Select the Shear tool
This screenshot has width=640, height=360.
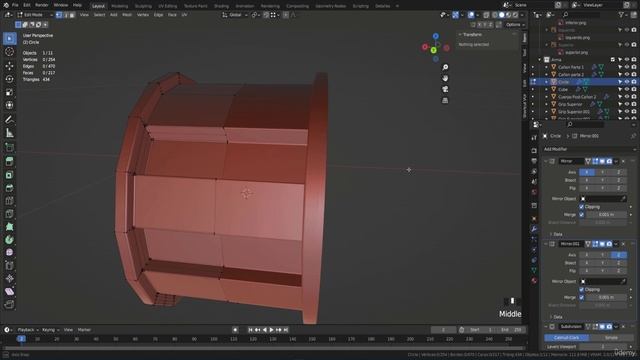click(9, 291)
